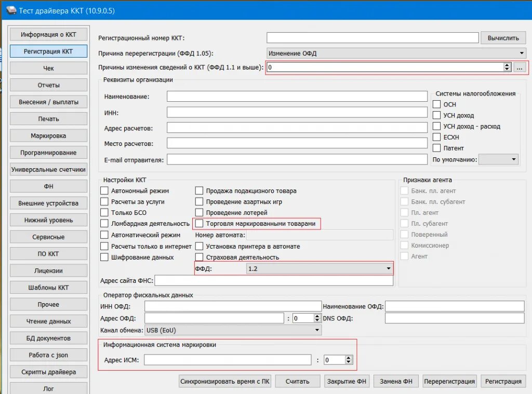
Task: Click the Считать button
Action: click(298, 381)
